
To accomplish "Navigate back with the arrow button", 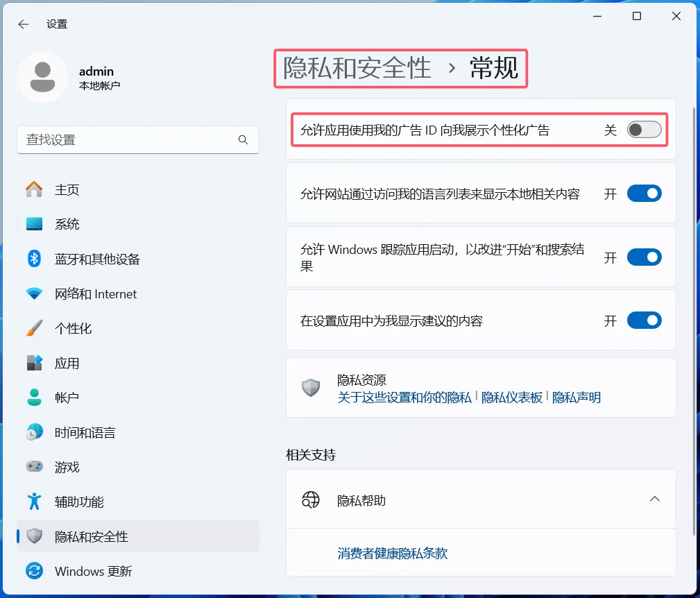I will 23,24.
